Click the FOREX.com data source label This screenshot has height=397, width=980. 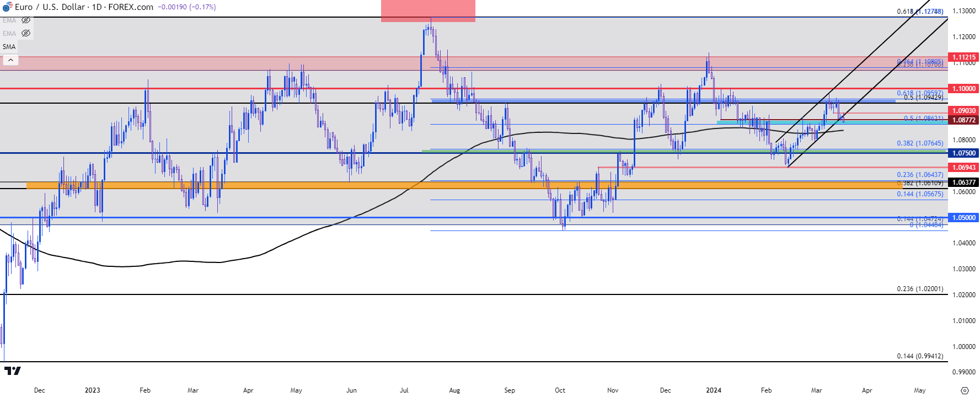point(131,7)
